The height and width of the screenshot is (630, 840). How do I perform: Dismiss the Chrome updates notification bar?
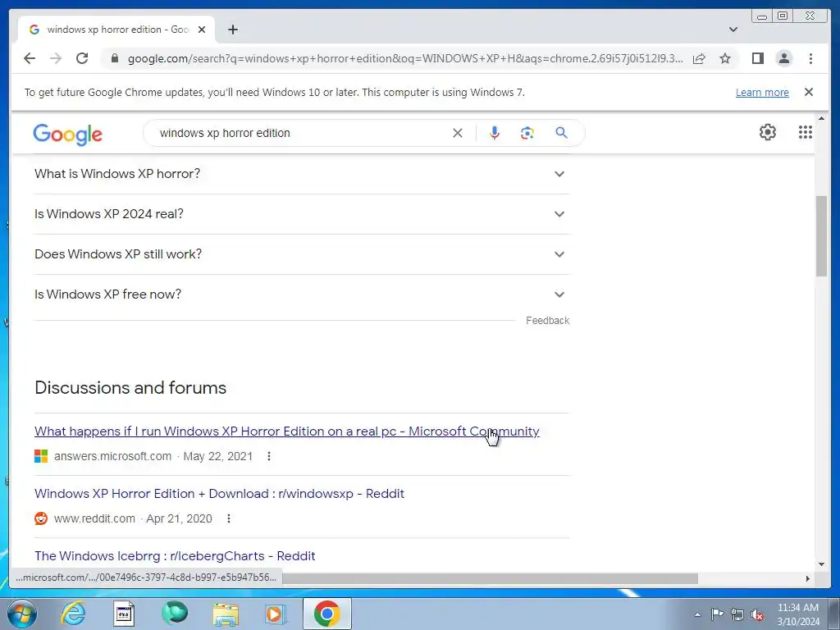808,92
